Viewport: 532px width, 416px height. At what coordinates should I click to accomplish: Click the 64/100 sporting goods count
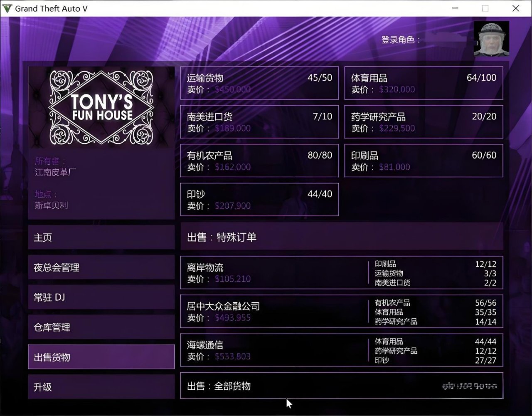point(481,78)
